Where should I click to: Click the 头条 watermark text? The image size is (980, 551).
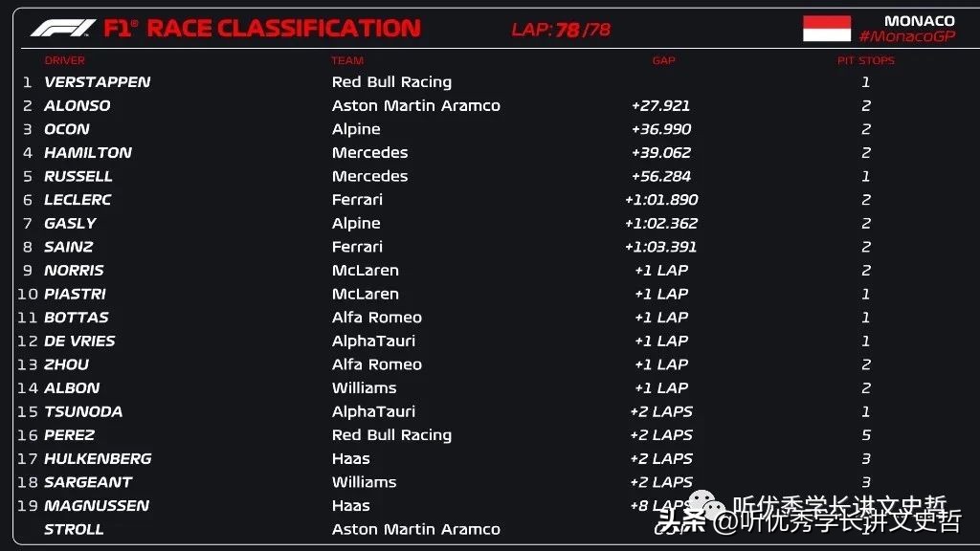click(681, 521)
